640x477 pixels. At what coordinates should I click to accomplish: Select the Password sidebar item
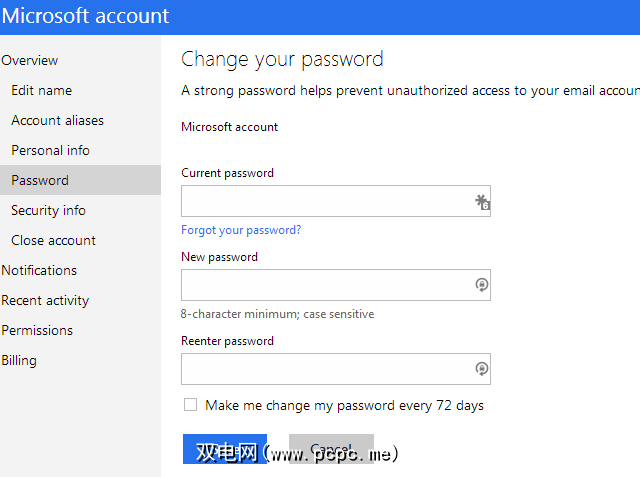pyautogui.click(x=40, y=180)
